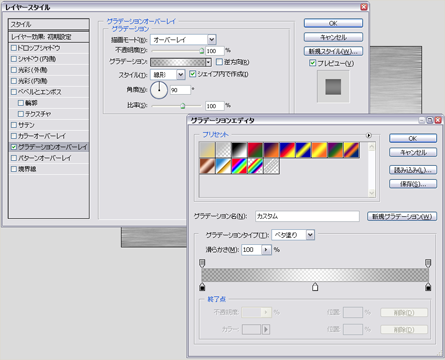445x360 pixels.
Task: Pick the first tan foreground-background preset
Action: coord(207,150)
